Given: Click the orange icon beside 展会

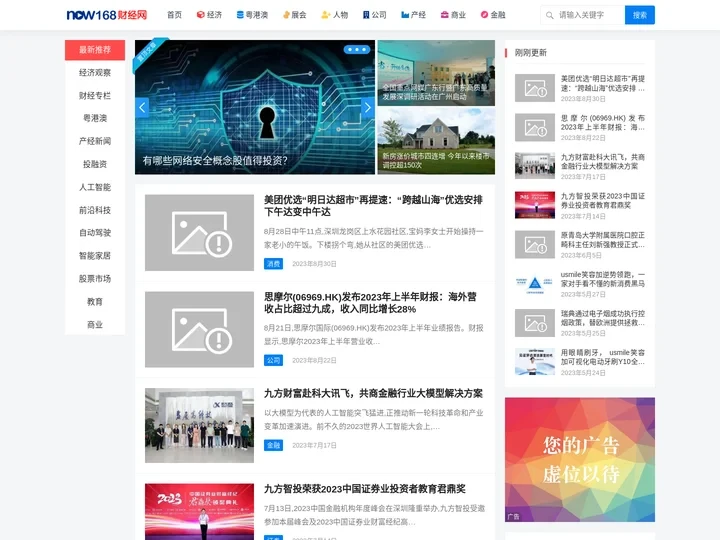Looking at the screenshot, I should point(286,15).
